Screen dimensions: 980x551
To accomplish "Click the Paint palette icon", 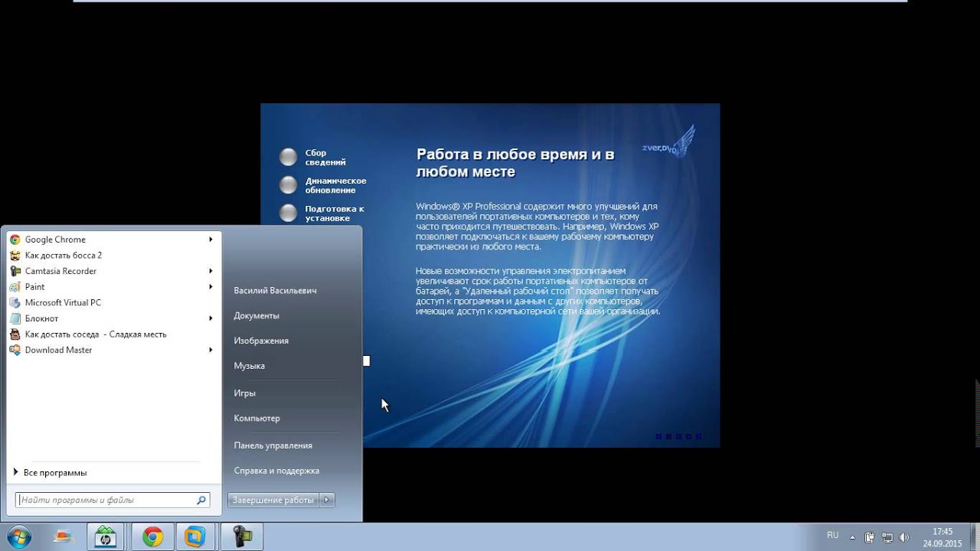I will tap(15, 287).
